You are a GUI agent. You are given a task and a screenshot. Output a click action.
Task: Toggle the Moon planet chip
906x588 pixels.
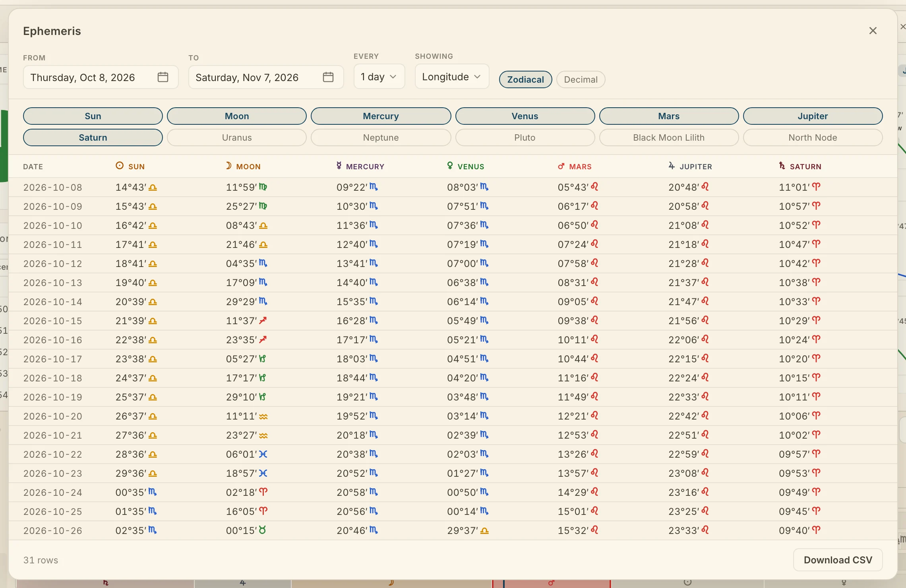click(x=237, y=116)
